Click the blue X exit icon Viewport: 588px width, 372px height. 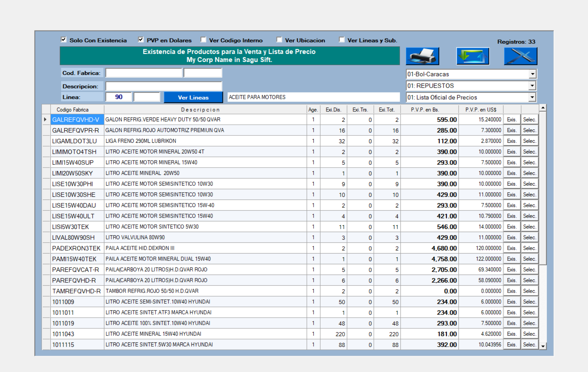pos(520,56)
